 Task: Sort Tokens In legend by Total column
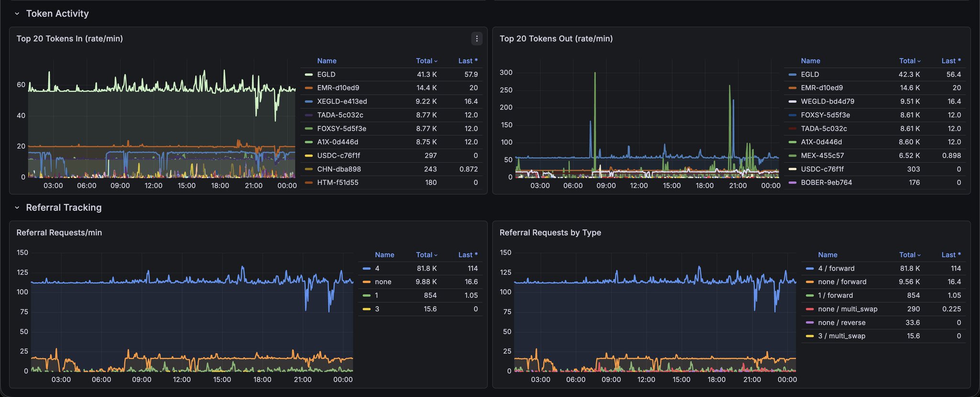(x=426, y=61)
